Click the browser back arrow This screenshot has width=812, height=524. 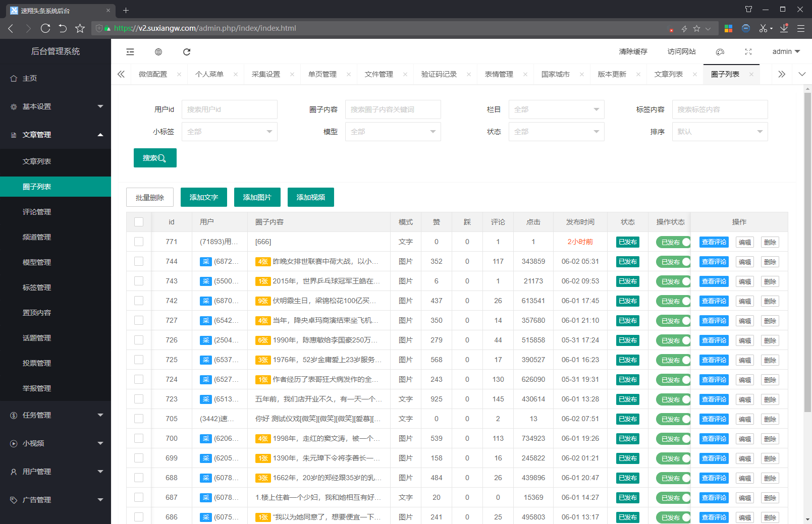(11, 28)
